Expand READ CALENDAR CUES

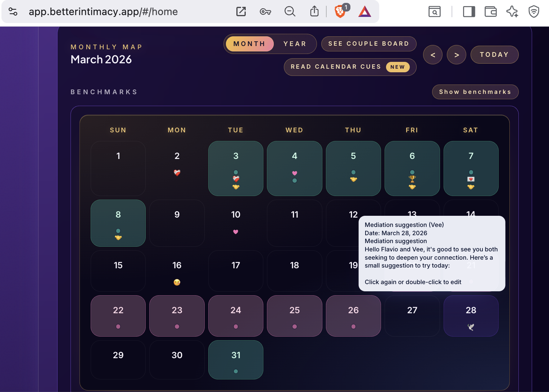336,67
